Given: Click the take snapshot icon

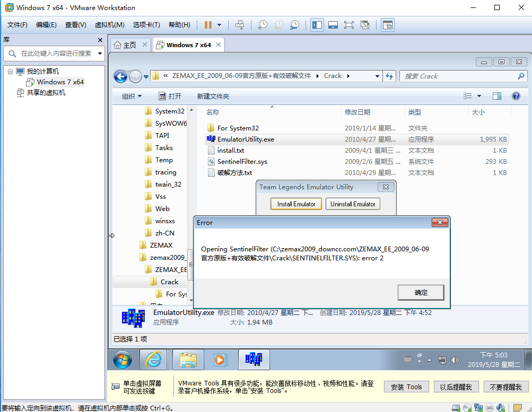Looking at the screenshot, I should (262, 25).
